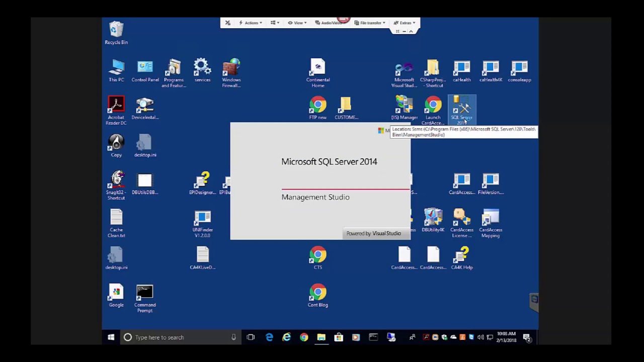Select the CA4KLiveD... text file
Image resolution: width=644 pixels, height=362 pixels.
(202, 258)
